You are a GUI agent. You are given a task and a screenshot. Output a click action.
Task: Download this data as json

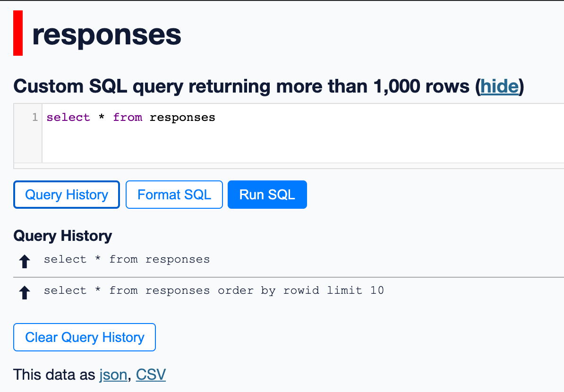click(113, 375)
